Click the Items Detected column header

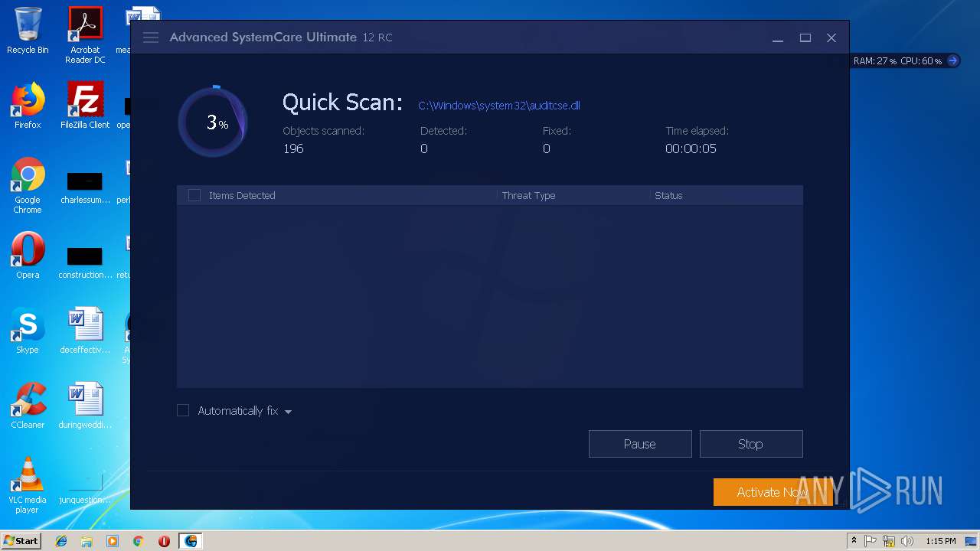242,195
